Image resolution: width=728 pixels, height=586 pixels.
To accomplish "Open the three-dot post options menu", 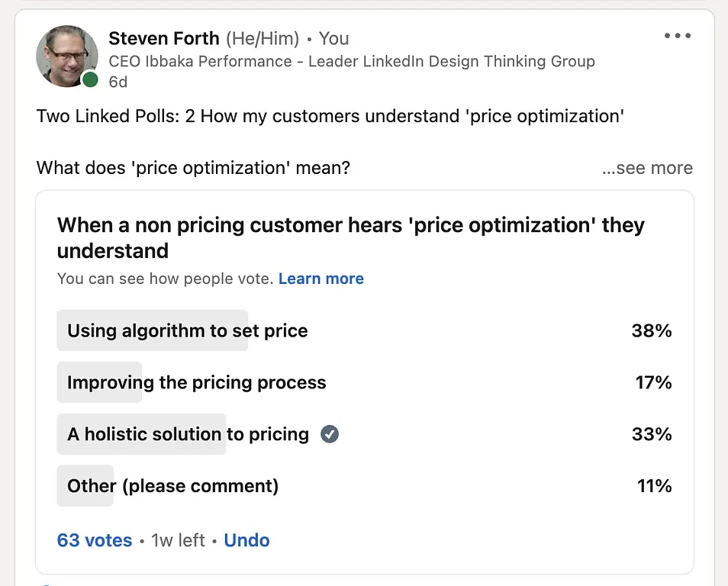I will [x=678, y=35].
